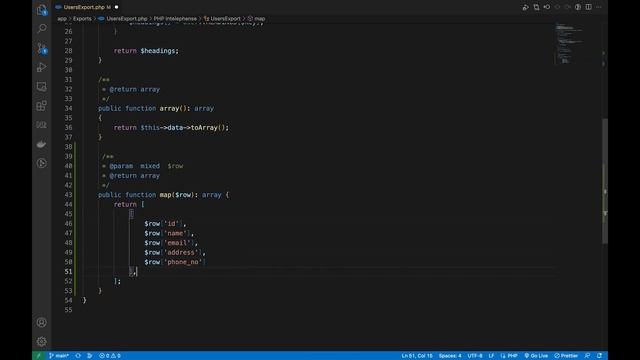Open the Extensions view

click(42, 106)
